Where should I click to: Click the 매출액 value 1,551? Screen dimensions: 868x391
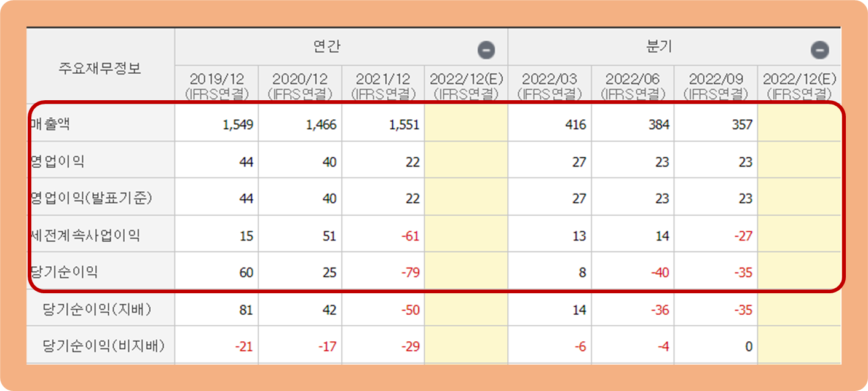coord(404,125)
